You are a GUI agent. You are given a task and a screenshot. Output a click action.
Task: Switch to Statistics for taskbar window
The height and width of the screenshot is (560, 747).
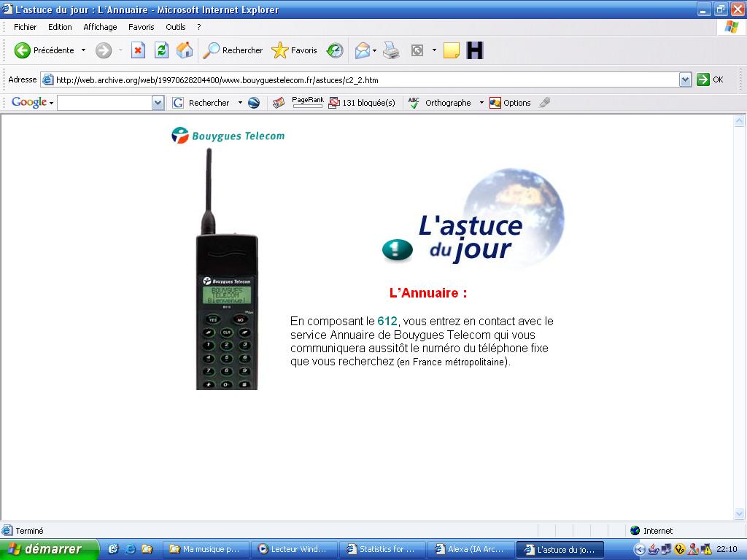(x=382, y=549)
